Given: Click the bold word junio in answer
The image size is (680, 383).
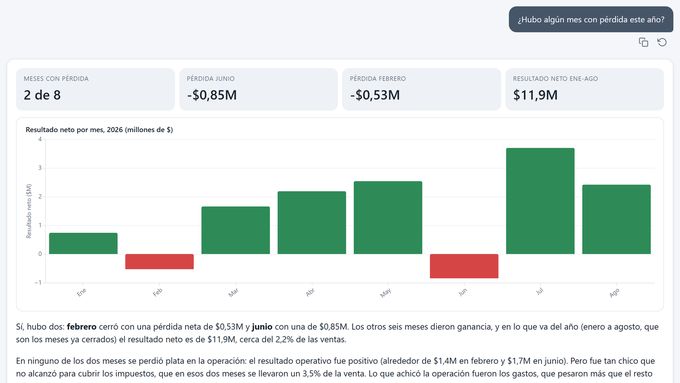Looking at the screenshot, I should (262, 327).
